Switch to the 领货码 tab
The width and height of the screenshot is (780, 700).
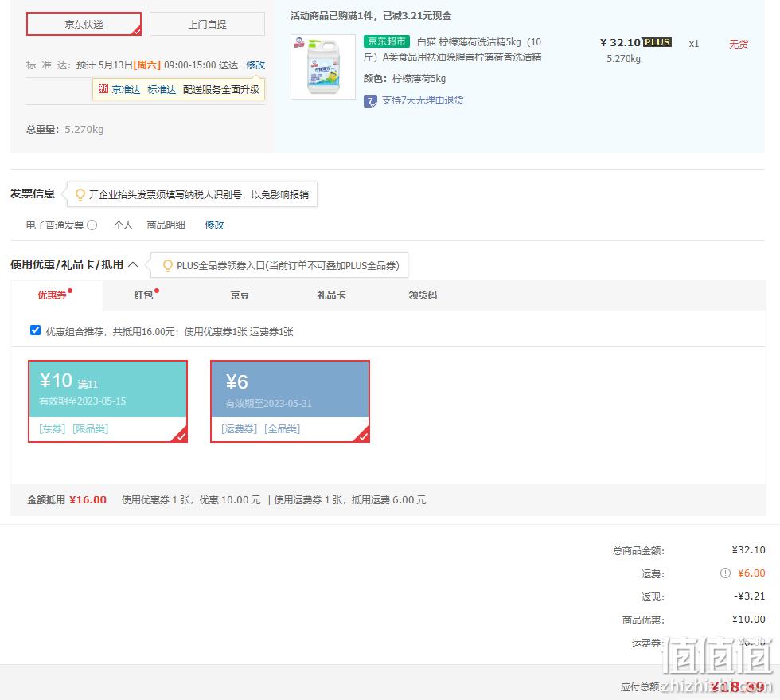click(423, 295)
